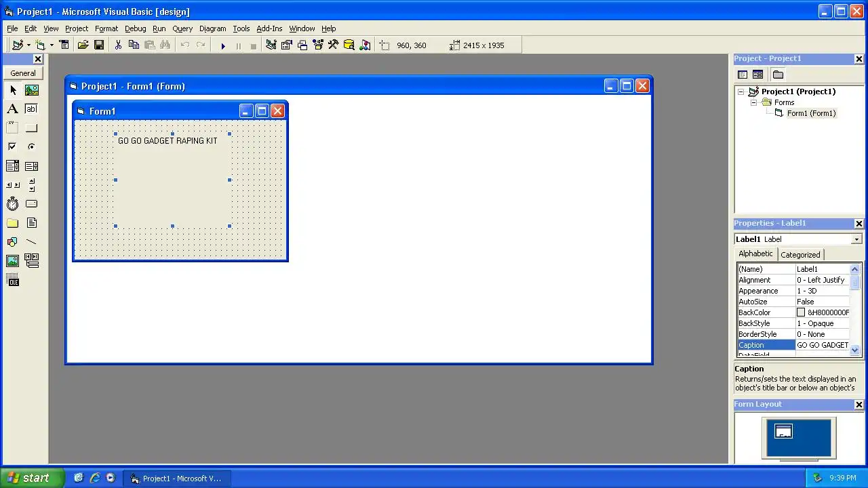The height and width of the screenshot is (488, 868).
Task: Open the Label1 object selector dropdown
Action: coord(857,239)
